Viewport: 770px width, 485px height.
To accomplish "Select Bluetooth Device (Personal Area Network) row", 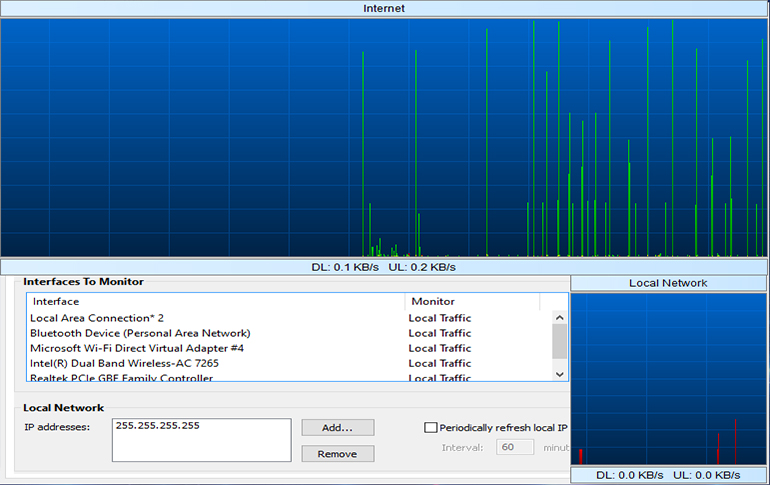I will 140,333.
